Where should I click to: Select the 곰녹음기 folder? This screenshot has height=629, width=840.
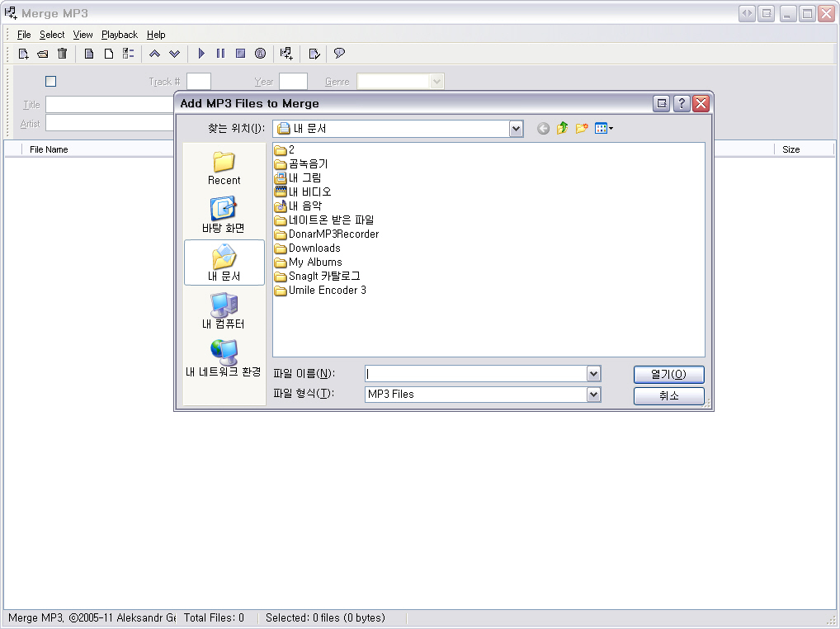tap(301, 164)
